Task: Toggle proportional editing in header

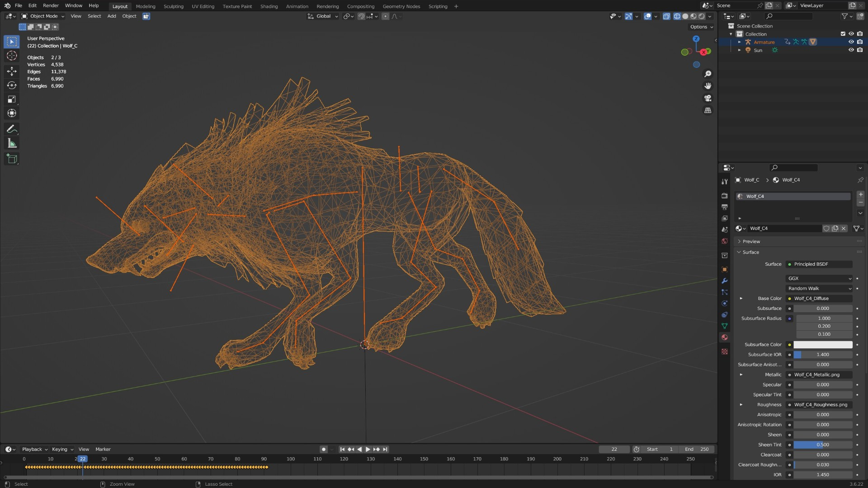Action: click(x=385, y=16)
